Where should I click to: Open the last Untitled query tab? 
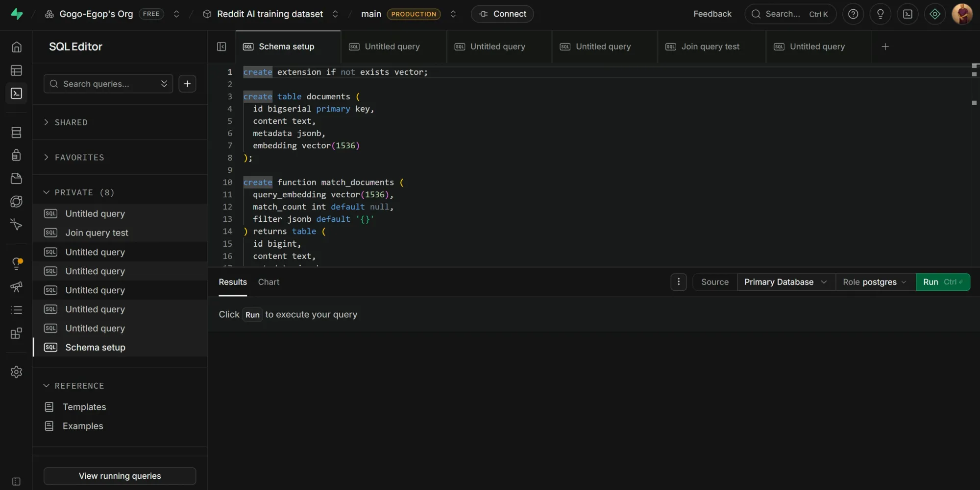coord(818,47)
